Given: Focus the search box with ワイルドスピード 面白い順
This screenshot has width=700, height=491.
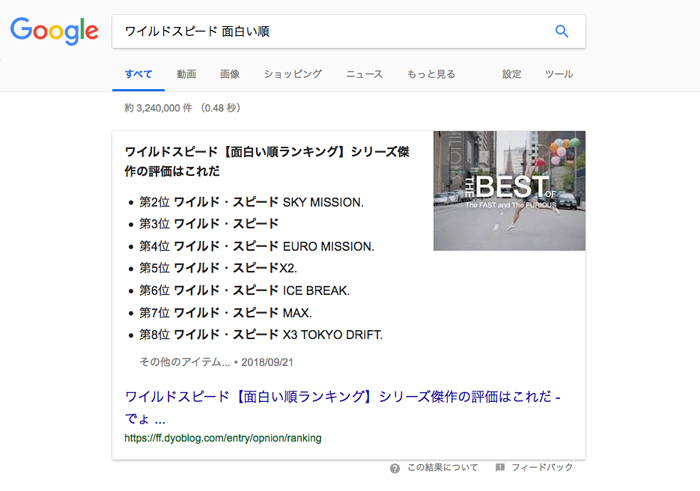Looking at the screenshot, I should tap(348, 31).
